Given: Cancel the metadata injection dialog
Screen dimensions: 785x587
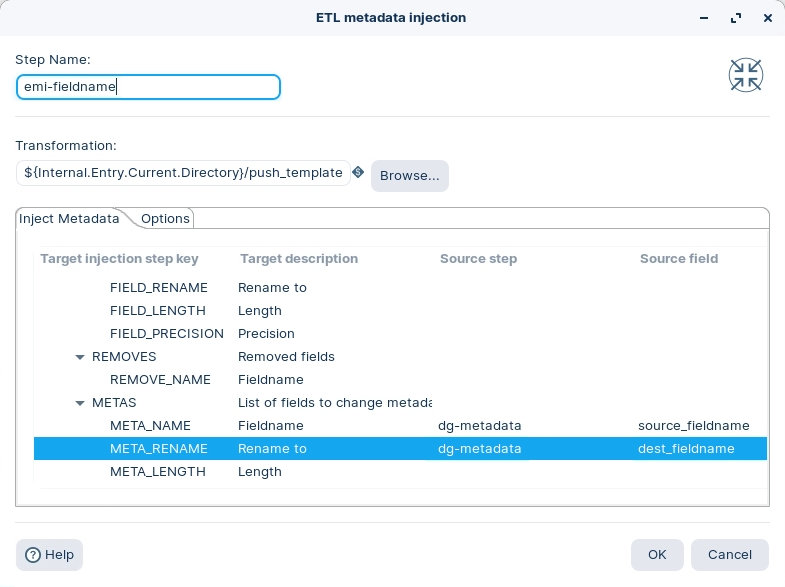Looking at the screenshot, I should click(x=729, y=554).
